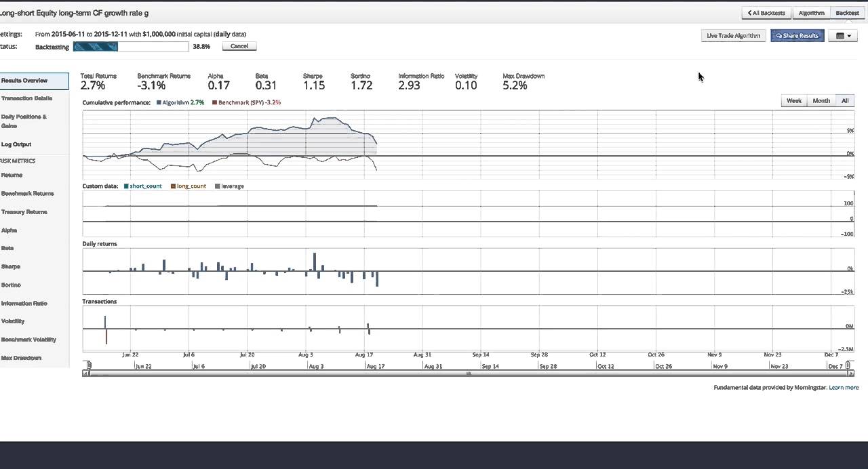Image resolution: width=868 pixels, height=469 pixels.
Task: Switch to the Algorithm tab
Action: [x=811, y=13]
